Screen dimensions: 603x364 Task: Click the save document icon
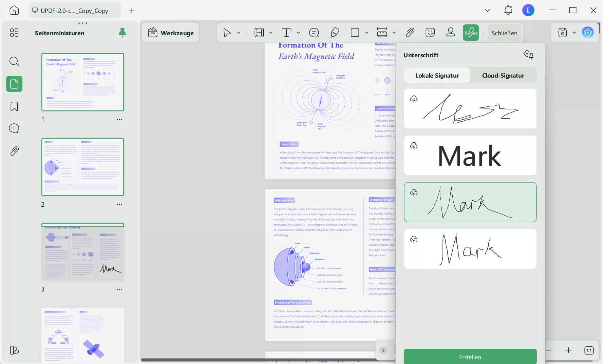click(563, 33)
